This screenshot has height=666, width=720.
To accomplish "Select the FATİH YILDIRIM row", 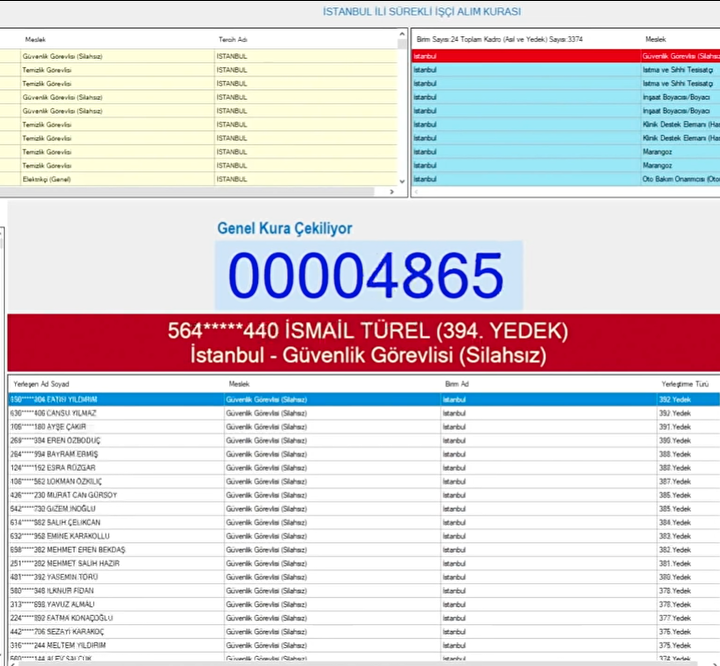I will coord(364,400).
